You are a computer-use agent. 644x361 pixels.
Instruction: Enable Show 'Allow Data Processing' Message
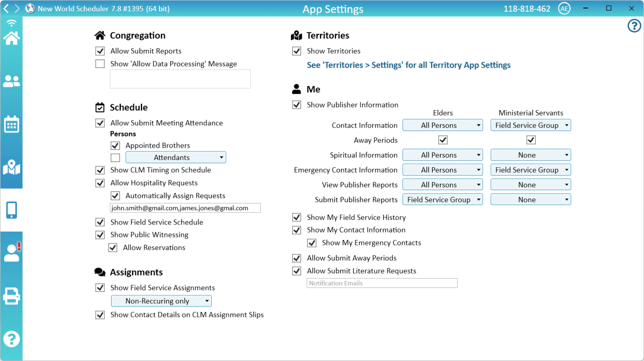(100, 64)
